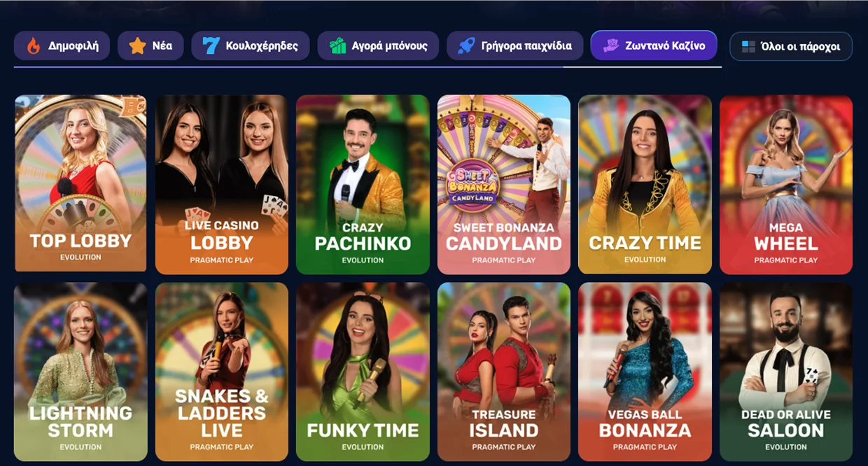Open the Mega Wheel game tile
This screenshot has width=868, height=466.
click(786, 185)
